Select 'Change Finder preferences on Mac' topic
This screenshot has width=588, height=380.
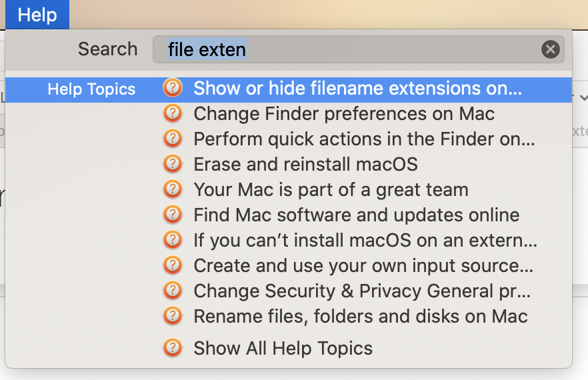tap(344, 113)
